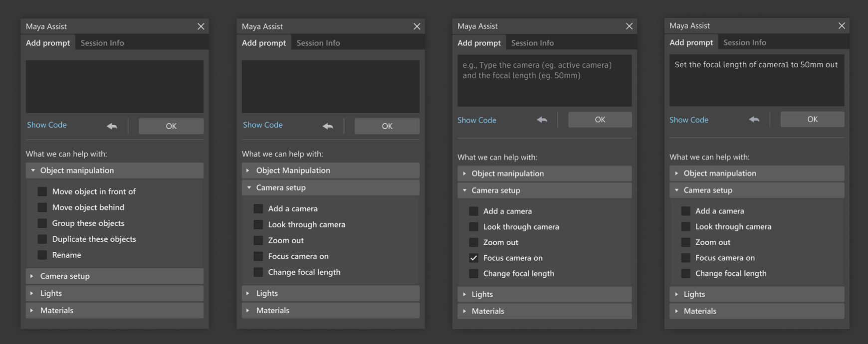
Task: Close the Maya Assist panel listing Group these objects
Action: click(x=201, y=26)
